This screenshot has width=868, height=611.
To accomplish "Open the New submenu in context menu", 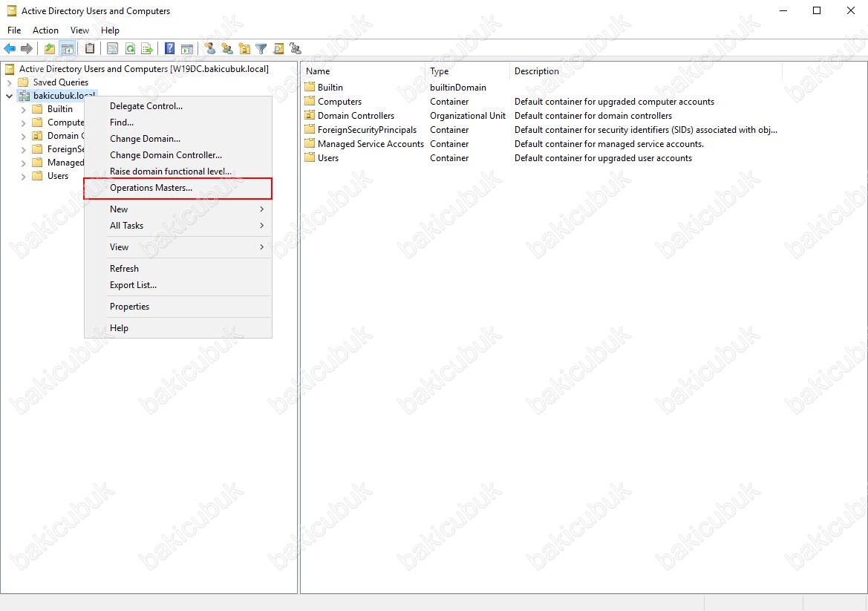I will tap(177, 209).
